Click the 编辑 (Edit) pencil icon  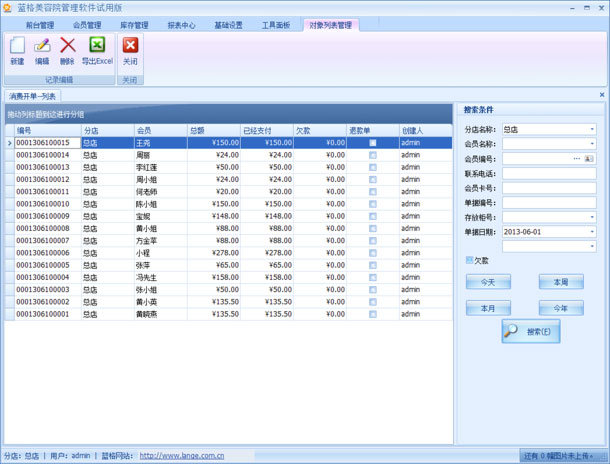[x=42, y=46]
